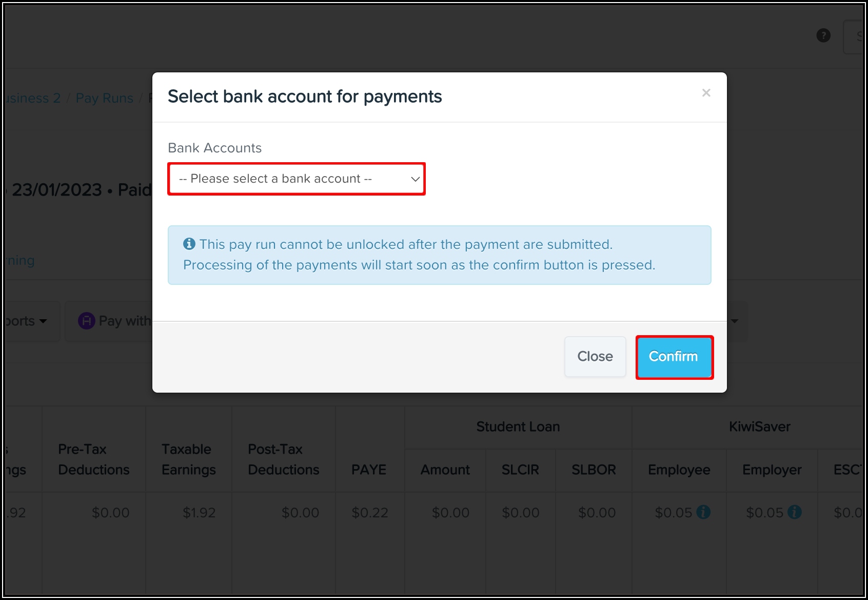Select the KiwiSaver group header
Viewport: 868px width, 600px height.
click(759, 427)
